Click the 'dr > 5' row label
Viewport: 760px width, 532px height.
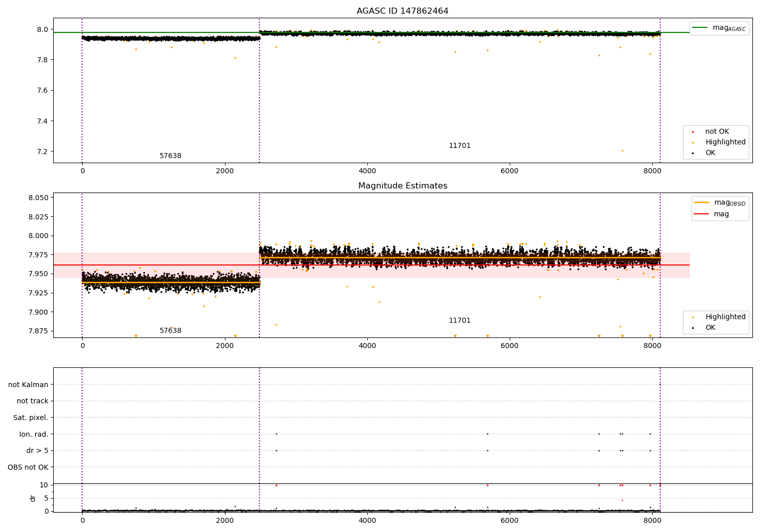(37, 451)
